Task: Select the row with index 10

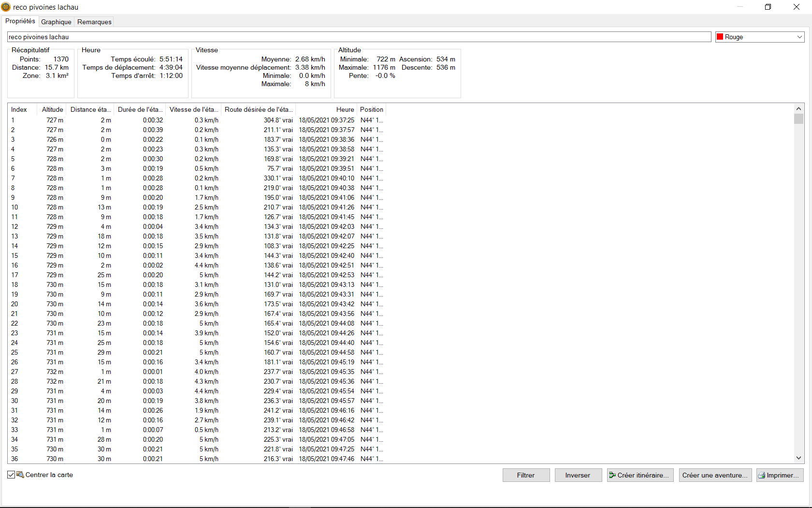Action: point(197,207)
